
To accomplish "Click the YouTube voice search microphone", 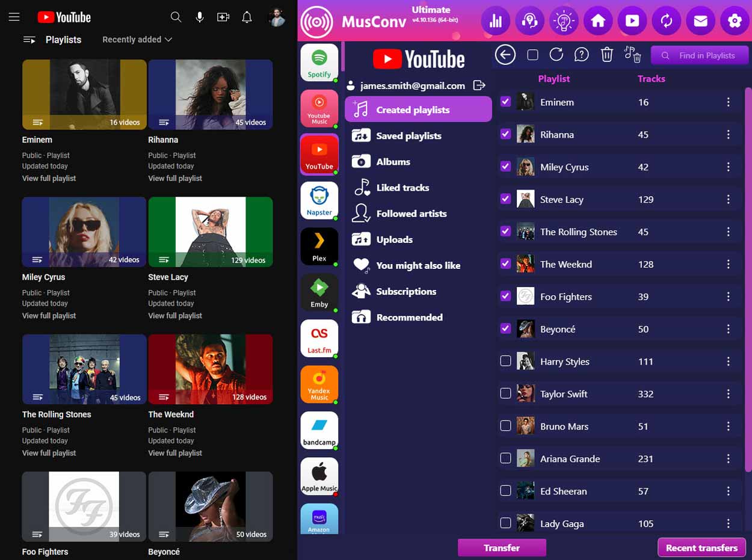I will click(200, 17).
